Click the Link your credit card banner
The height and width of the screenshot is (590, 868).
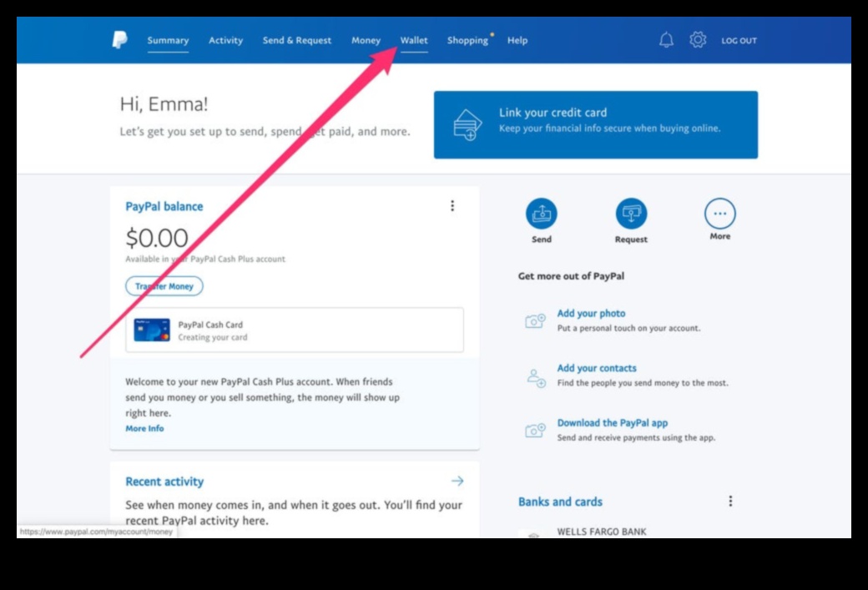596,125
